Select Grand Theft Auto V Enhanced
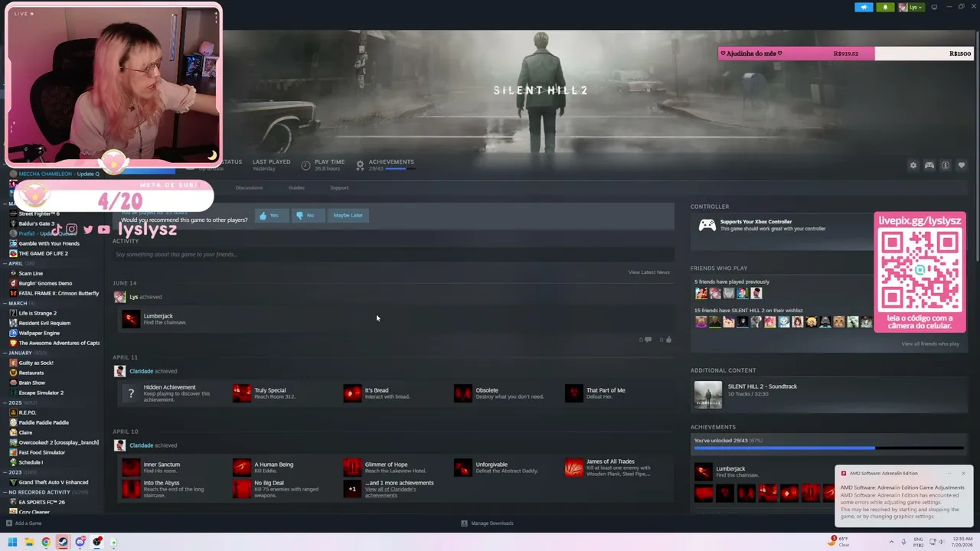 [x=54, y=482]
